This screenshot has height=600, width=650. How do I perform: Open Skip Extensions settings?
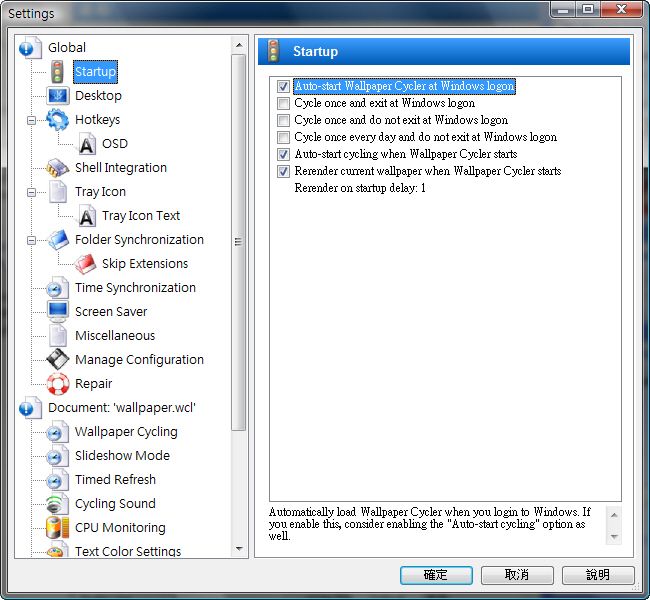(145, 264)
